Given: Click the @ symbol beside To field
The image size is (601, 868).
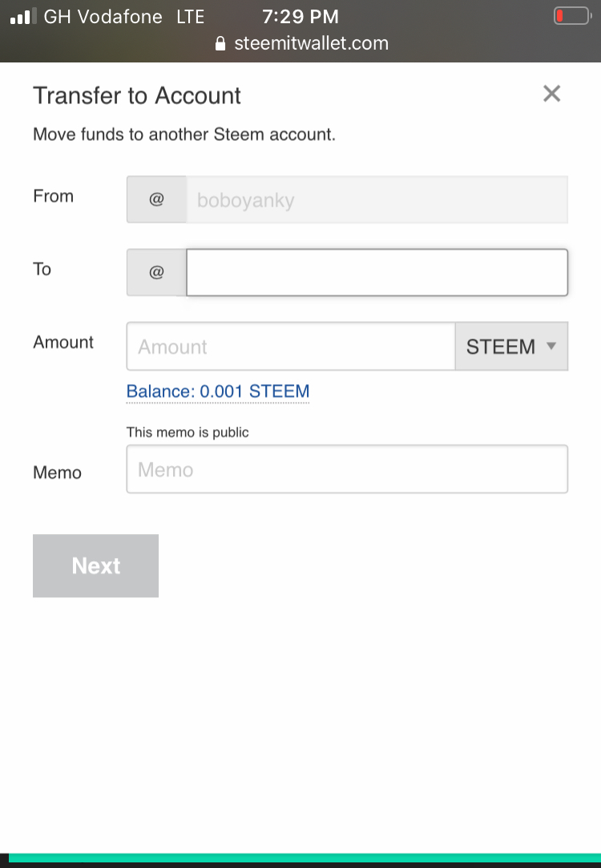Looking at the screenshot, I should (156, 272).
